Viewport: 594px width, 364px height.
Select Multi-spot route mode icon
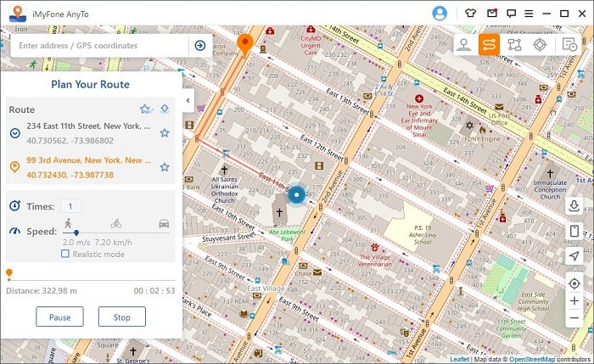tap(514, 45)
